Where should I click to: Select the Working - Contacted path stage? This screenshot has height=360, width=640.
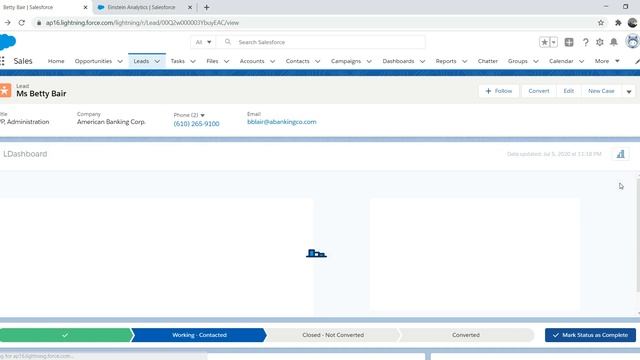[199, 335]
